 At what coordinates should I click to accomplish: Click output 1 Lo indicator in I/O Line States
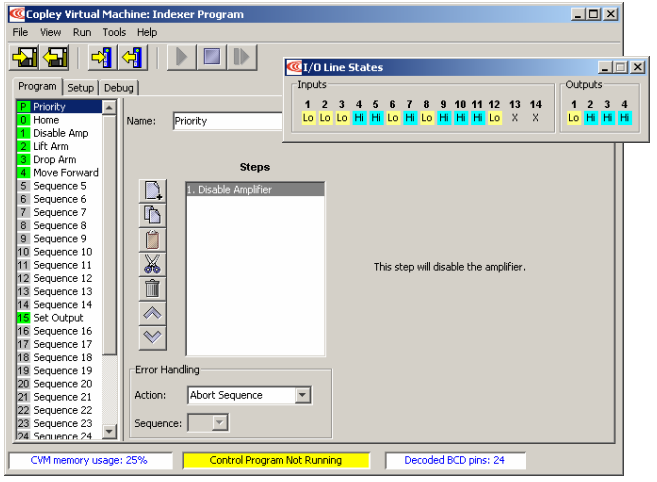tap(574, 118)
